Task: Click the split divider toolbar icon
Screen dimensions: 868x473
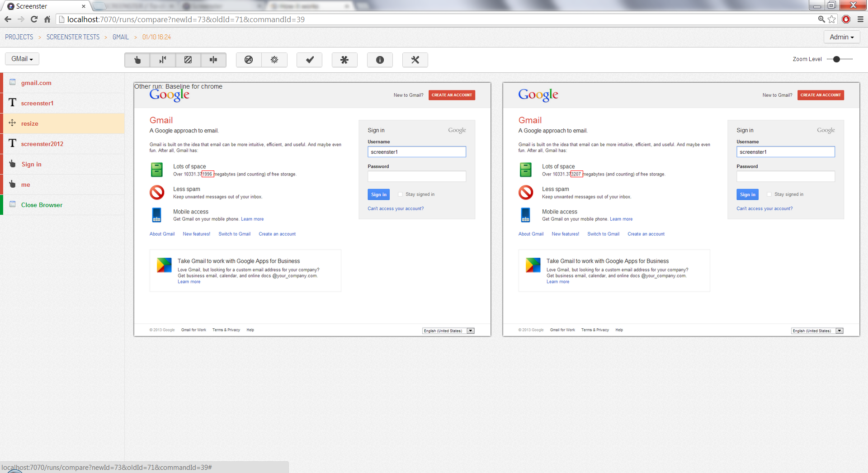Action: (x=213, y=60)
